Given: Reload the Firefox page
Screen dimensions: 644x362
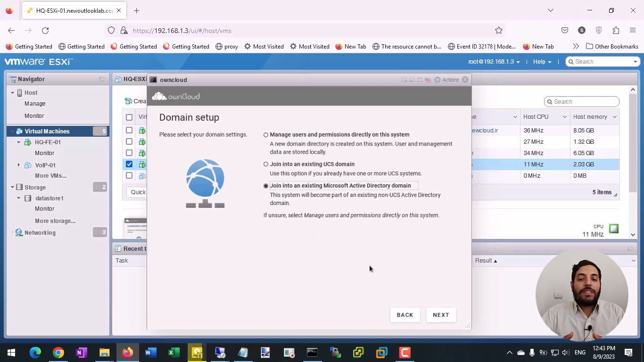Looking at the screenshot, I should (45, 30).
